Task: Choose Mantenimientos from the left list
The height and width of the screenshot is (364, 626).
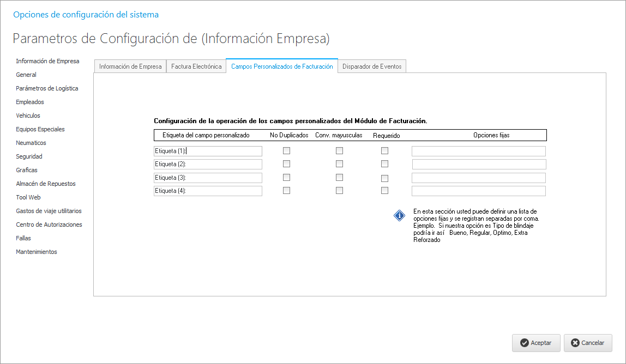Action: pyautogui.click(x=37, y=252)
